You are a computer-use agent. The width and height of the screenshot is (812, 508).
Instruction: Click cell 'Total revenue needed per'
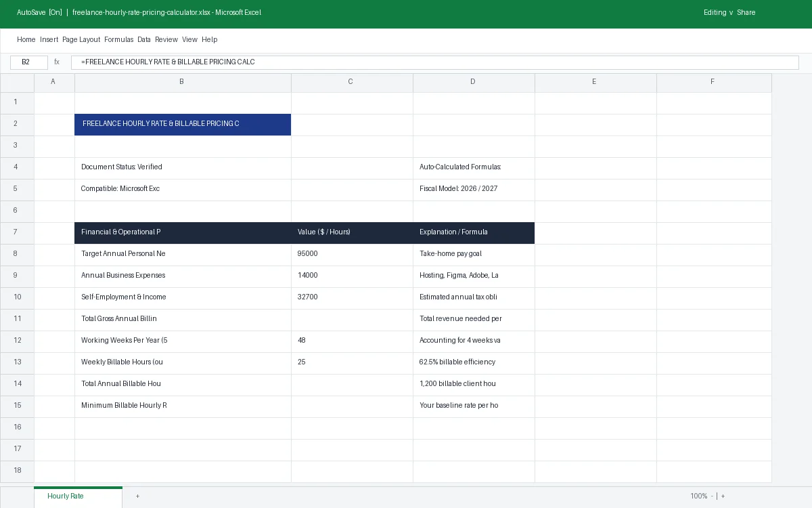click(x=474, y=320)
